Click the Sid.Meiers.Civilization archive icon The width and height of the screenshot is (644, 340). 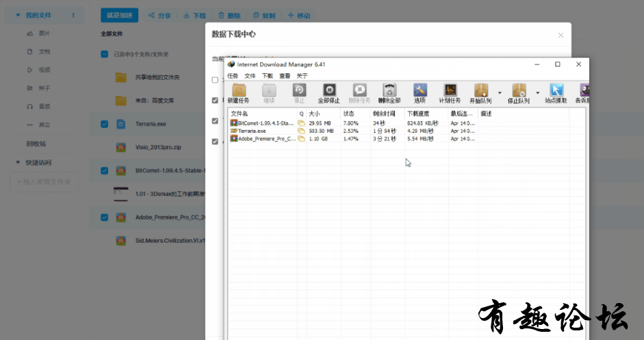(120, 241)
